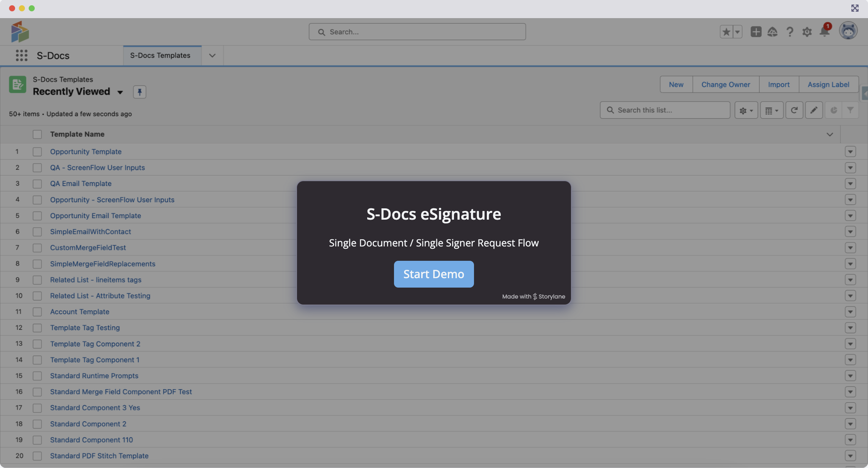The height and width of the screenshot is (468, 868).
Task: Open the Standard Component 2 link
Action: (x=88, y=424)
